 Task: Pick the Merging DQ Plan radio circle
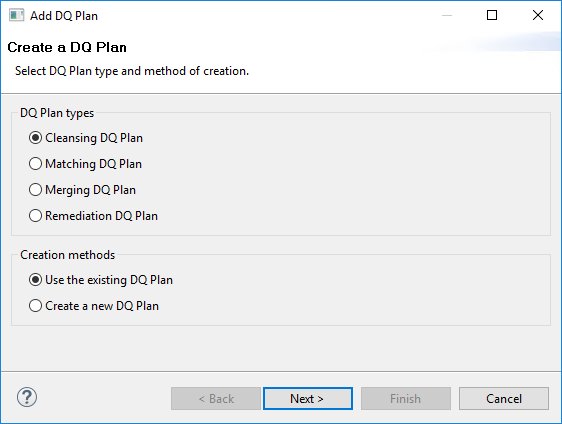pos(35,190)
